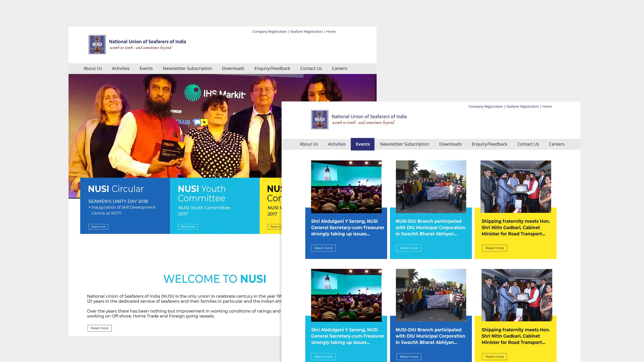Click Home link atop home page
Viewport: 644px width, 362px height.
point(331,32)
